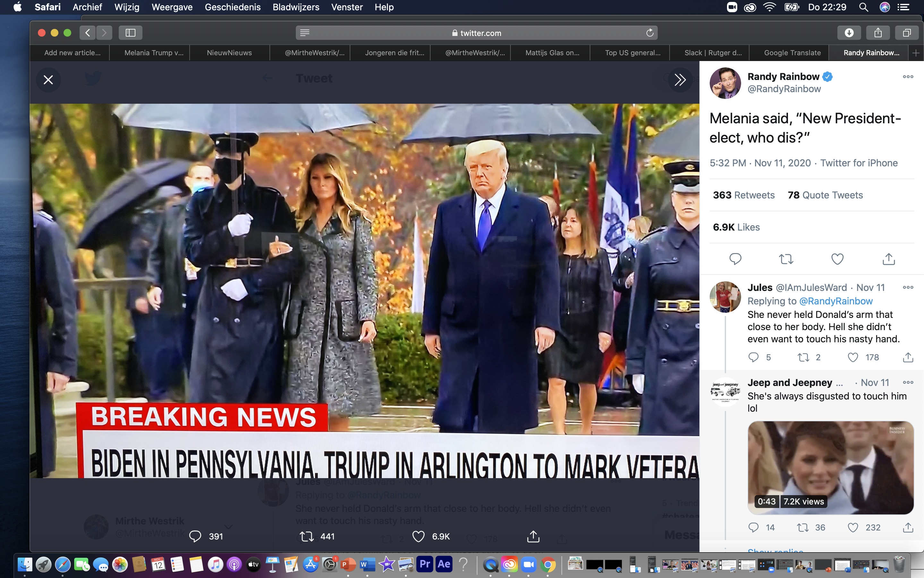
Task: Open battery status menu
Action: [792, 7]
